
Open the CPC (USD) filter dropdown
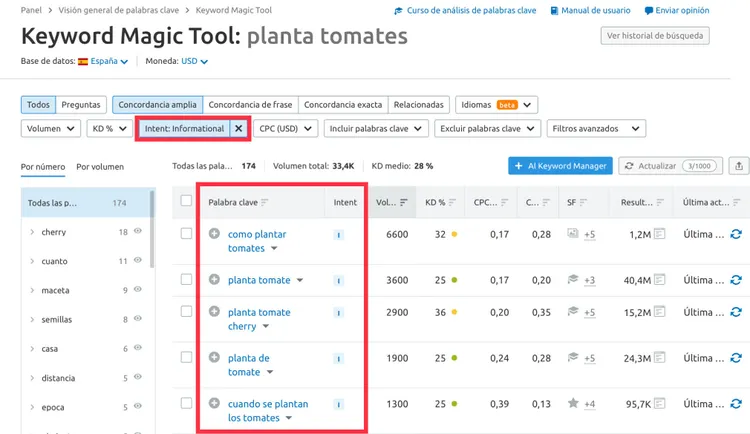point(285,128)
